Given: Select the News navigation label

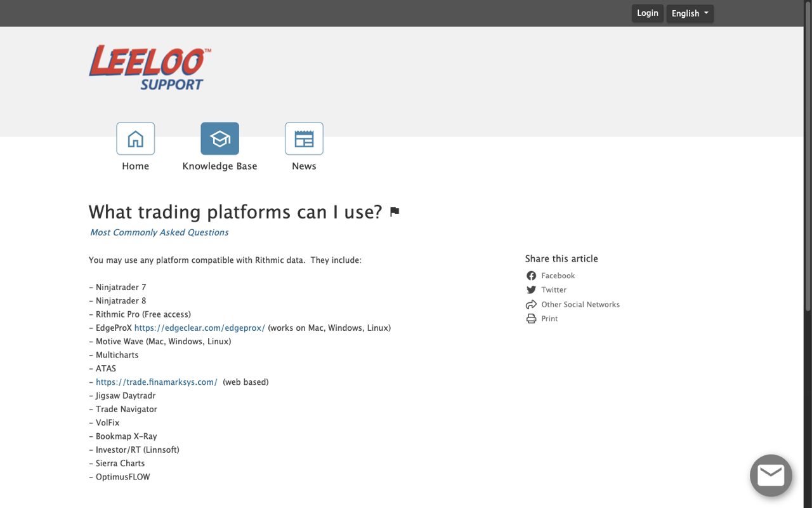Looking at the screenshot, I should 304,166.
